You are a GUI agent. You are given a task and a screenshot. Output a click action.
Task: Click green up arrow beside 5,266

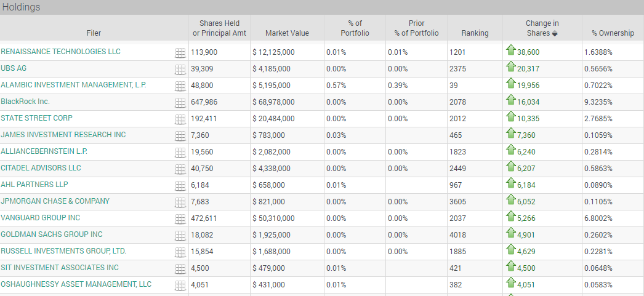[x=510, y=217]
